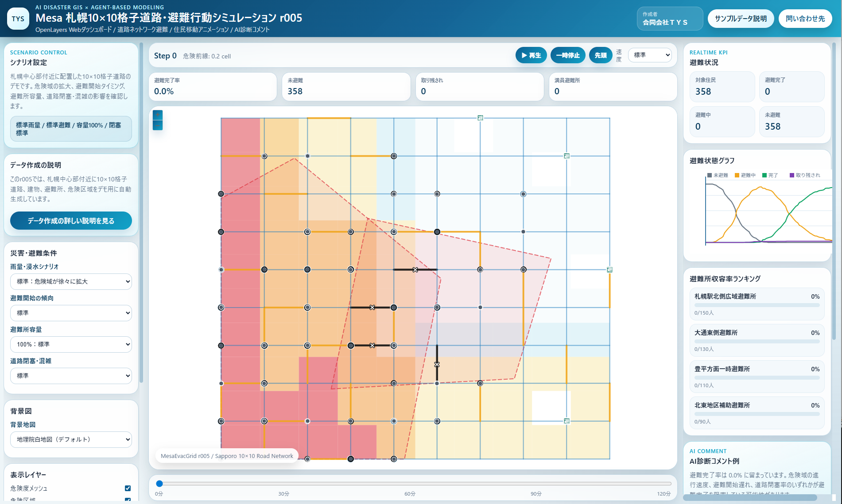Click the 先頭 rewind button
842x504 pixels.
601,55
